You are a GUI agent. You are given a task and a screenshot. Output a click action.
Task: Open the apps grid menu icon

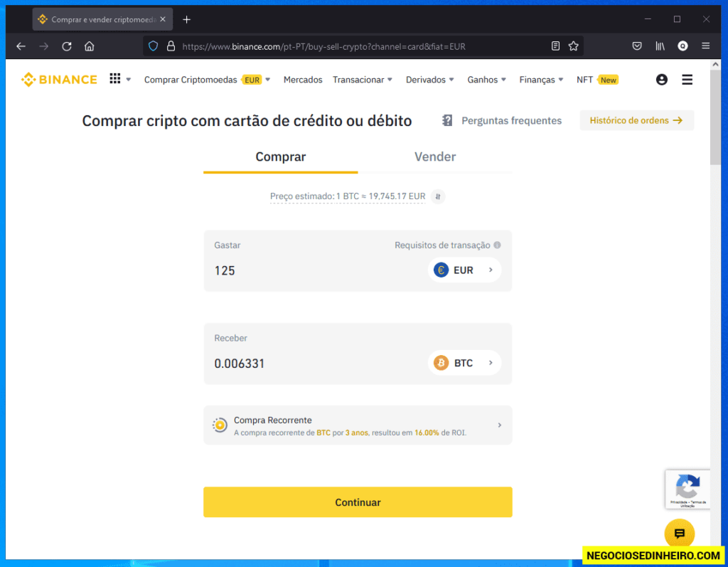[x=115, y=78]
